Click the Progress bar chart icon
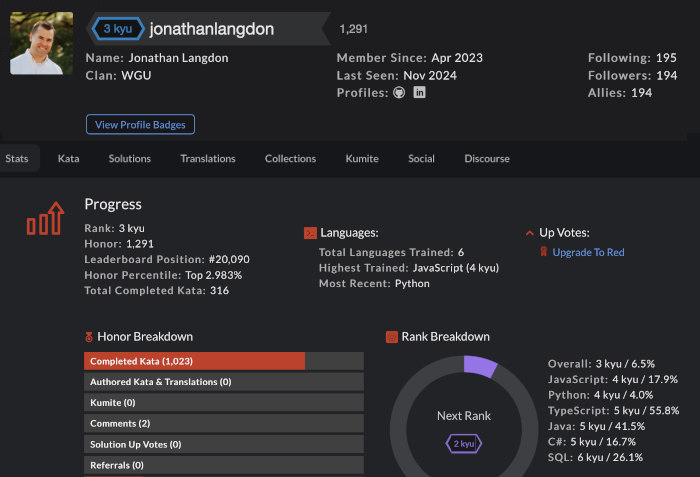The image size is (700, 477). [45, 218]
